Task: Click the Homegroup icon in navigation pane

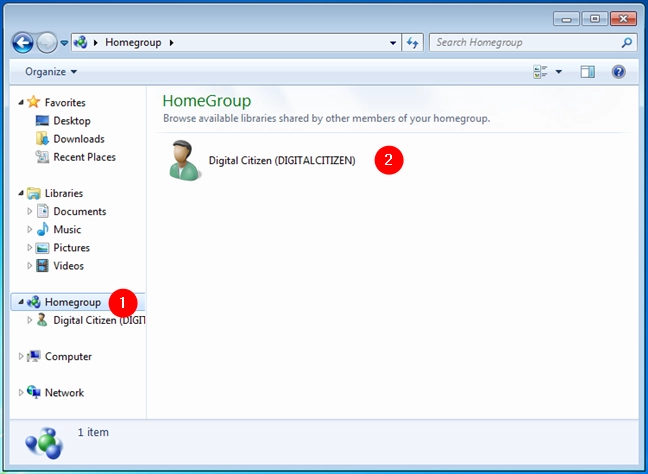Action: (34, 302)
